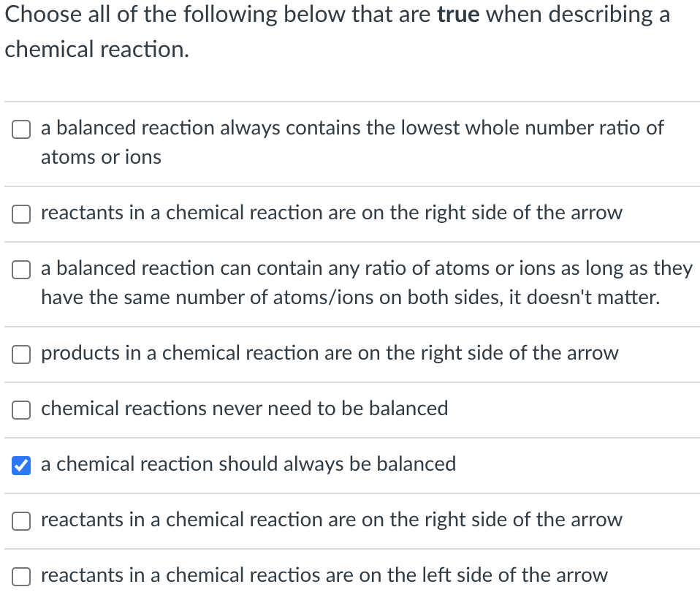Click the question prompt heading text
The width and height of the screenshot is (700, 595).
[x=336, y=31]
